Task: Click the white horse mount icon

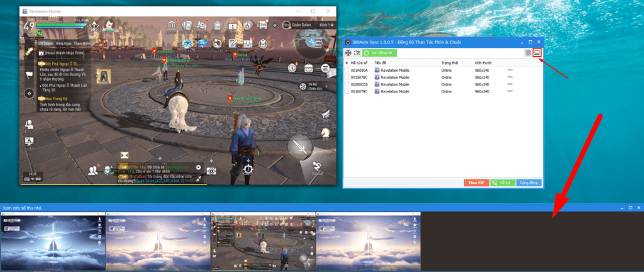Action: [325, 132]
